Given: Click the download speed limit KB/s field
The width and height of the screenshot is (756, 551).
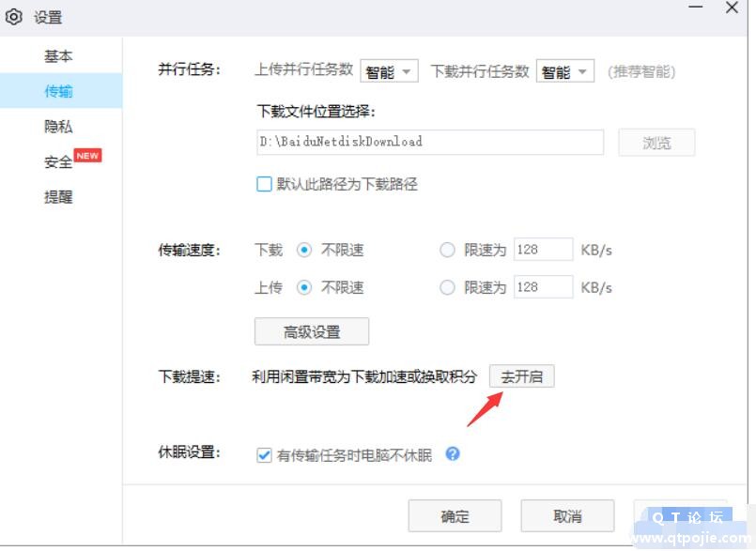Looking at the screenshot, I should tap(544, 250).
